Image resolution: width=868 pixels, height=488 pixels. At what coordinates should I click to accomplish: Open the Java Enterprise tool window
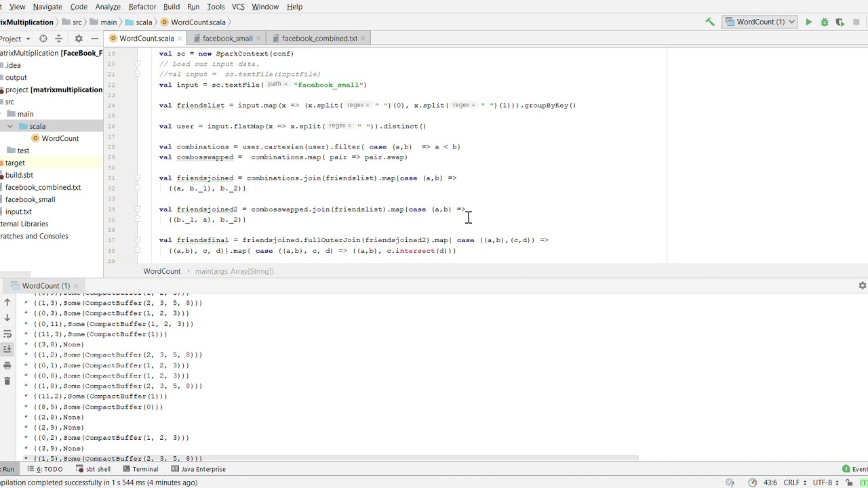(198, 469)
